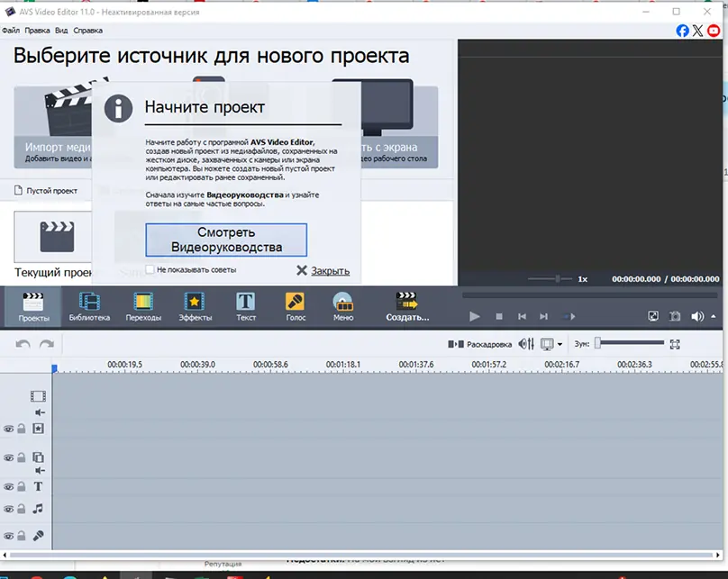The image size is (728, 579).
Task: Toggle visibility of the video effects track
Action: (8, 430)
